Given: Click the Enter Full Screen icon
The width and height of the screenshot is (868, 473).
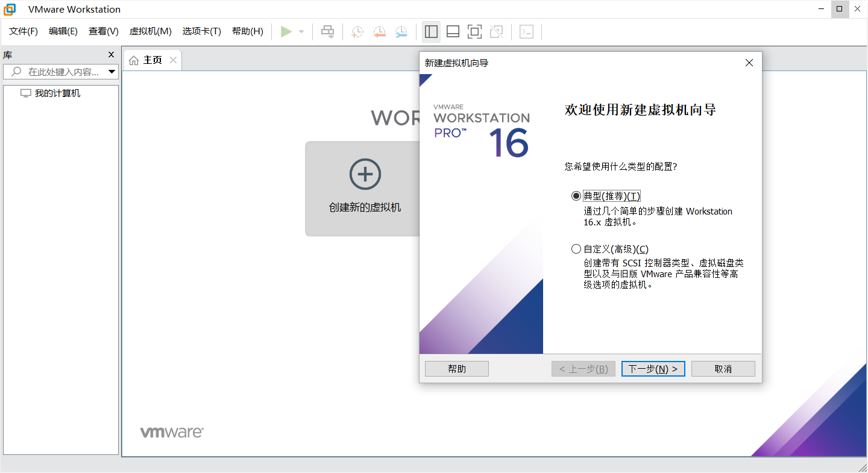Looking at the screenshot, I should (474, 31).
